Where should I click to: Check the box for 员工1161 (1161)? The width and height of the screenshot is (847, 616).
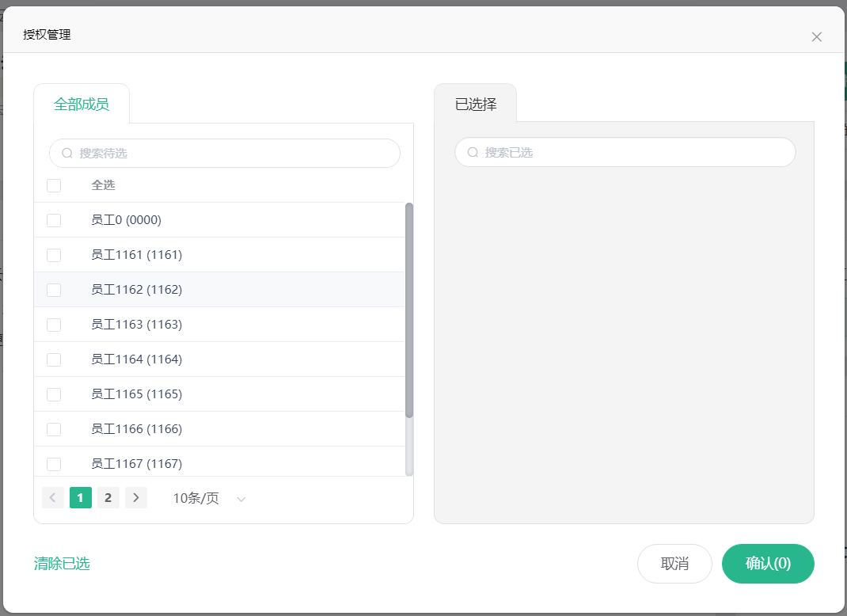click(54, 255)
